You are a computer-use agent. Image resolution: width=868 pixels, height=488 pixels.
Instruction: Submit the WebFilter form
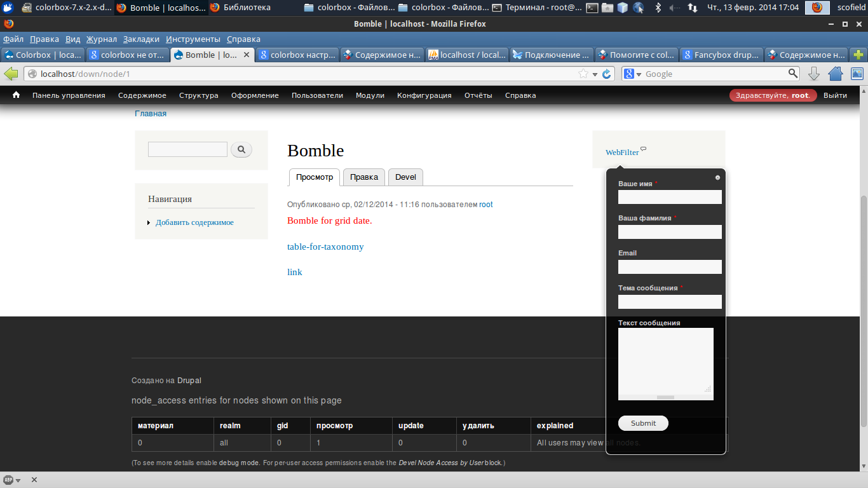click(643, 423)
